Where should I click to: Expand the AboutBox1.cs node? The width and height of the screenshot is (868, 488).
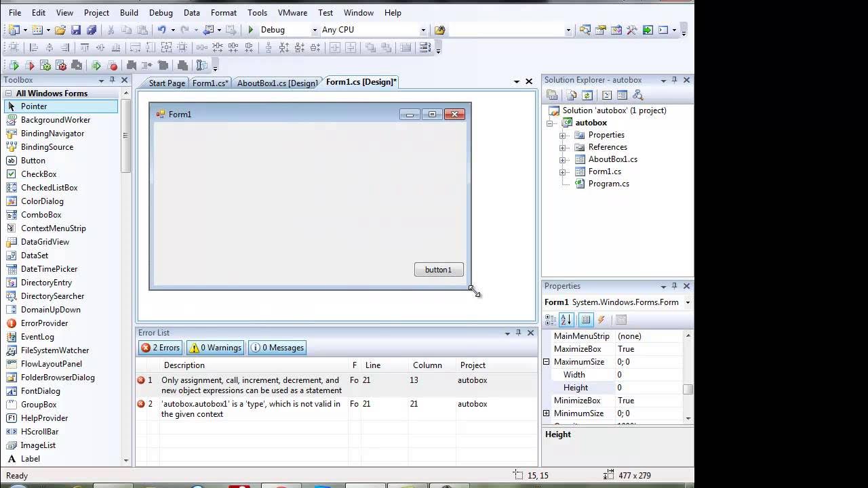(x=562, y=159)
